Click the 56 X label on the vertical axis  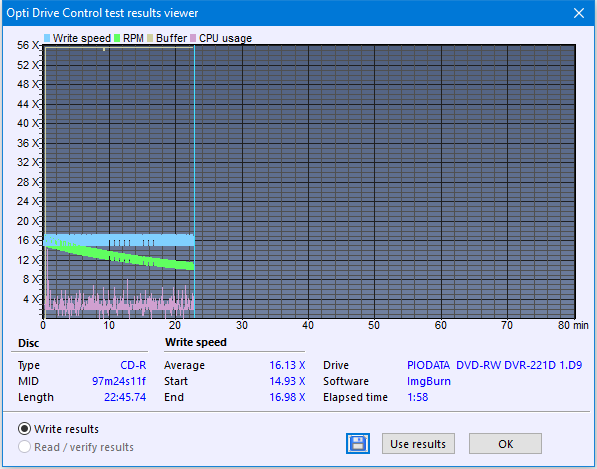click(x=28, y=45)
